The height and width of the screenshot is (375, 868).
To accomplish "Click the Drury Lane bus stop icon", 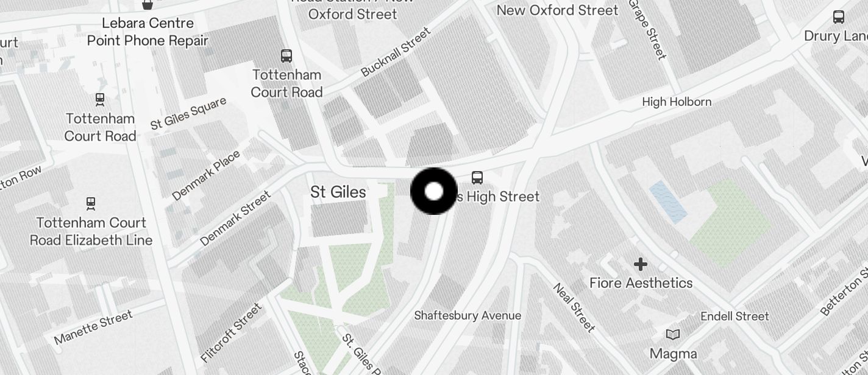I will pyautogui.click(x=839, y=17).
